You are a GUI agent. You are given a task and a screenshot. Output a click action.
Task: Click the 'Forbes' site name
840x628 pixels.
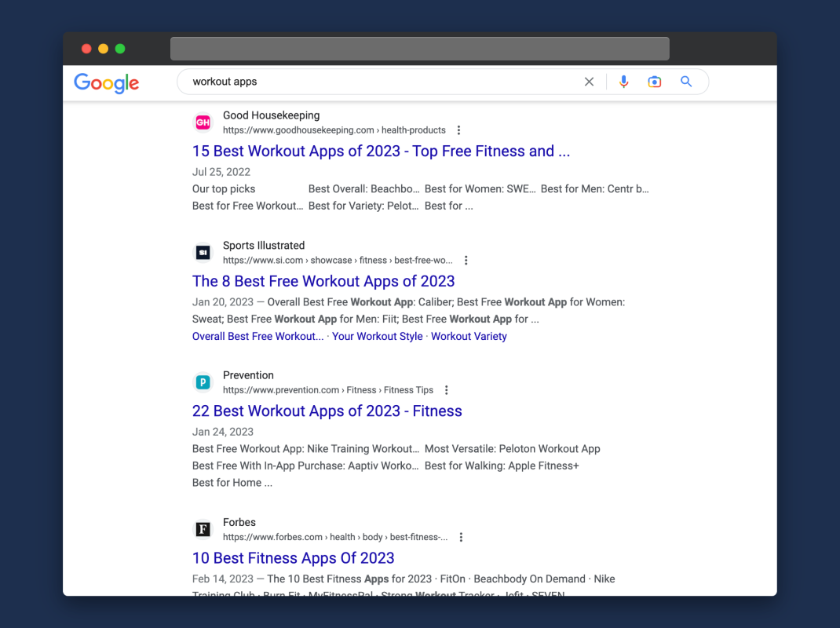tap(239, 523)
